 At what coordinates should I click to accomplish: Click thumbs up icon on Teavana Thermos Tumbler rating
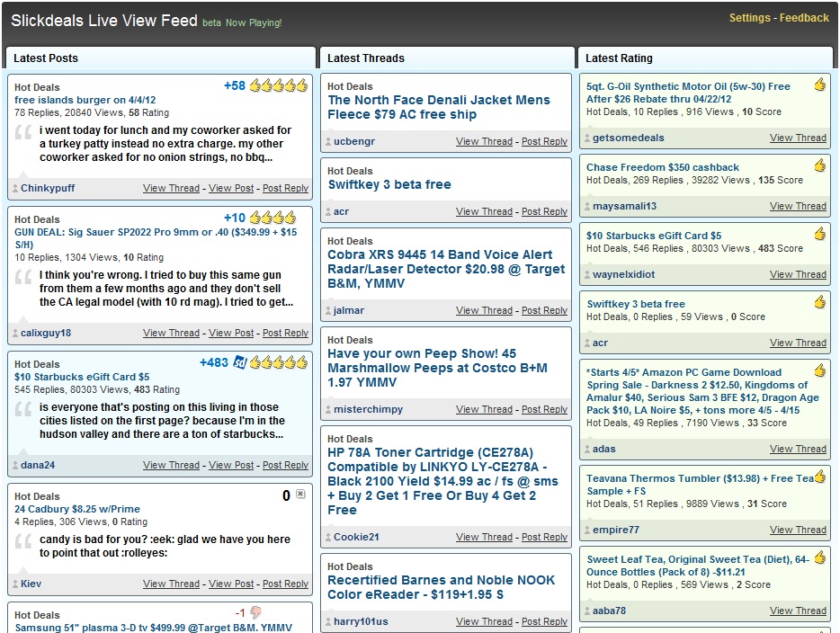(819, 477)
